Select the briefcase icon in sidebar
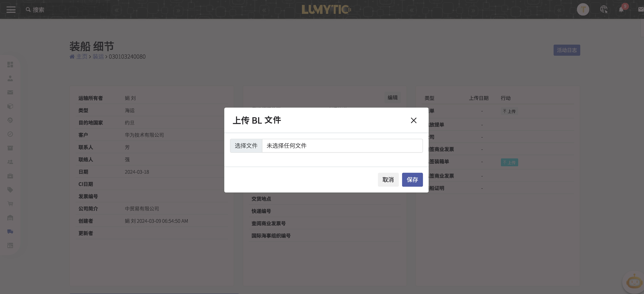 (x=10, y=176)
